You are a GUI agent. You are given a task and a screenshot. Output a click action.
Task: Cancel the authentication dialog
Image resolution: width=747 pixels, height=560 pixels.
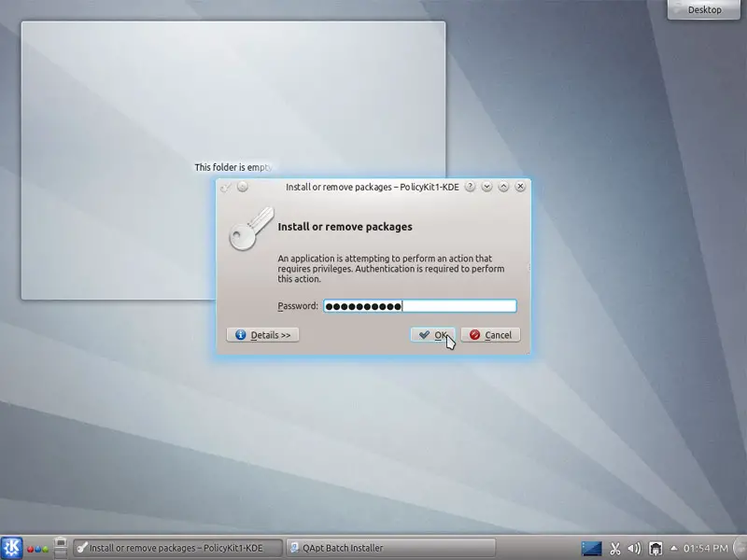pos(490,335)
